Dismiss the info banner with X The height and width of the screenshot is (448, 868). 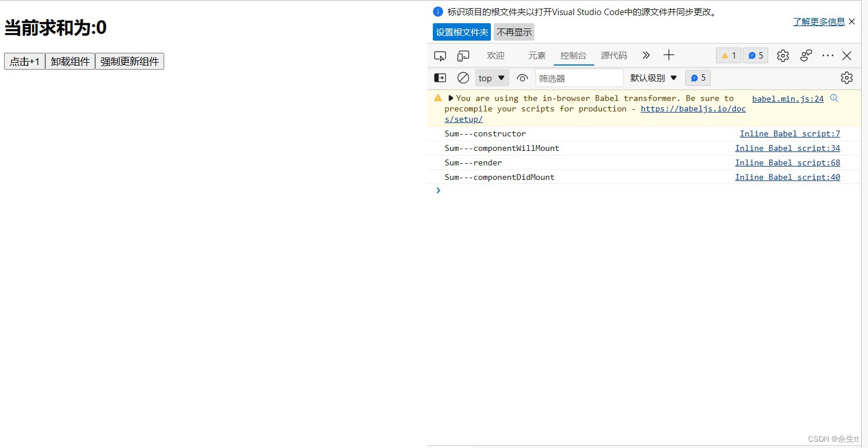tap(852, 21)
